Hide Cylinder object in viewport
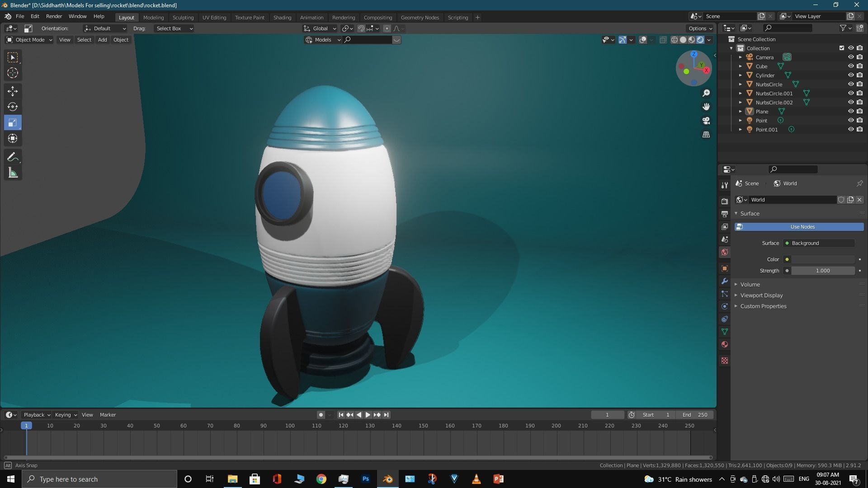The width and height of the screenshot is (868, 488). point(850,75)
